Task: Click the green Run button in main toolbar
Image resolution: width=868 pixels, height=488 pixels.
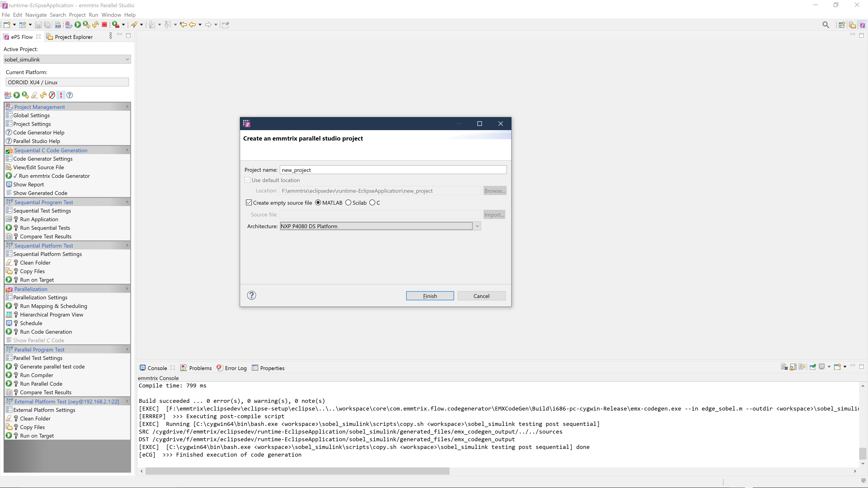Action: click(x=78, y=25)
